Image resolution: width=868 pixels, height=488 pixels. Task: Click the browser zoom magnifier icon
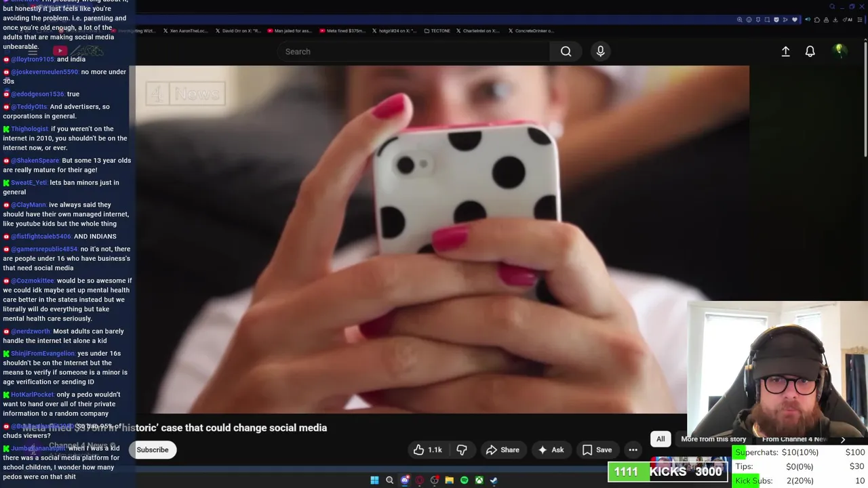click(740, 20)
